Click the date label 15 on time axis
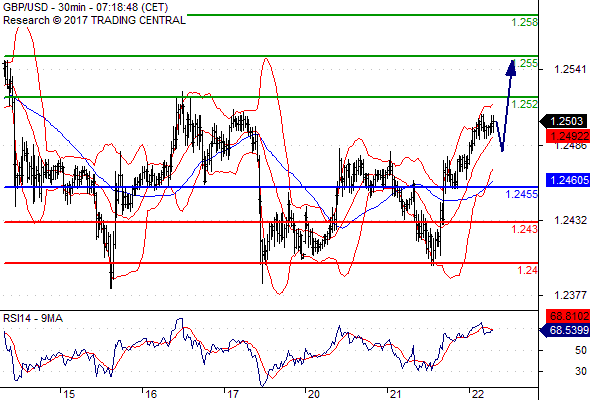This screenshot has width=590, height=400. click(x=69, y=394)
